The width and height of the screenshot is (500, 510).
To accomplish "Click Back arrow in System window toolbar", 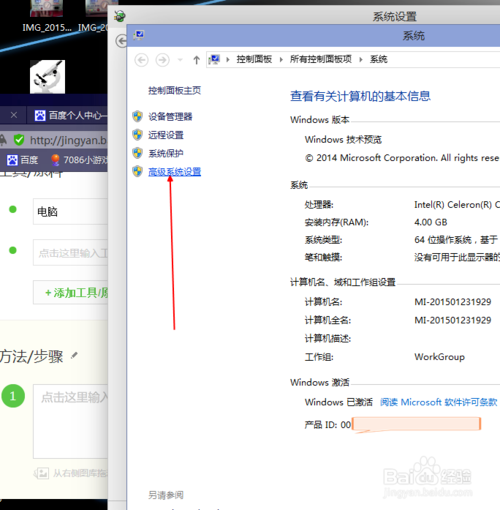I will [141, 60].
